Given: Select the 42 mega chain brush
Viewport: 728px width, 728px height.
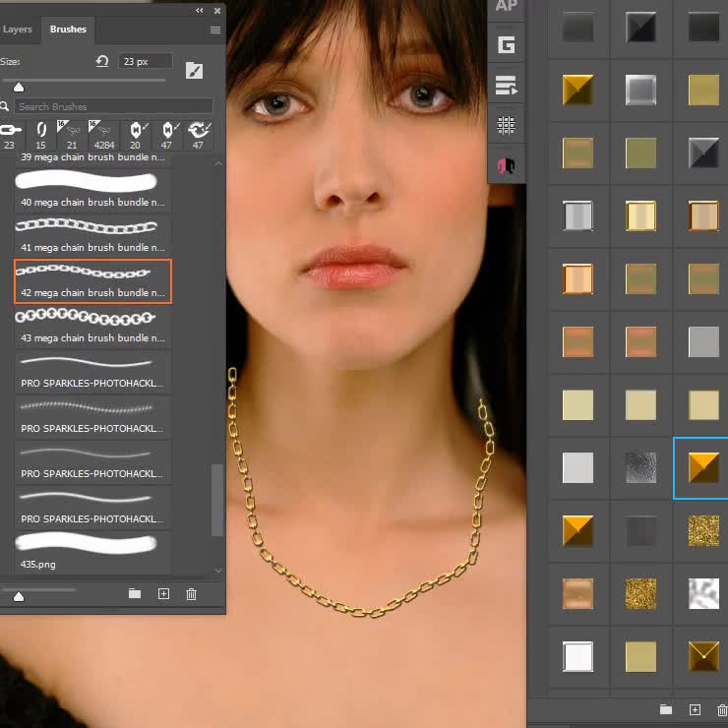Looking at the screenshot, I should coord(92,281).
